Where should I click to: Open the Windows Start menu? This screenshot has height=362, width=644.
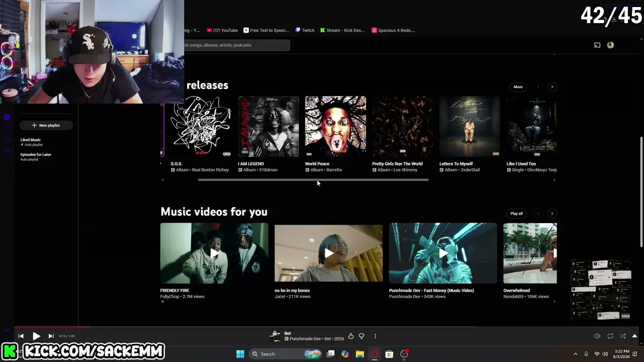(240, 354)
